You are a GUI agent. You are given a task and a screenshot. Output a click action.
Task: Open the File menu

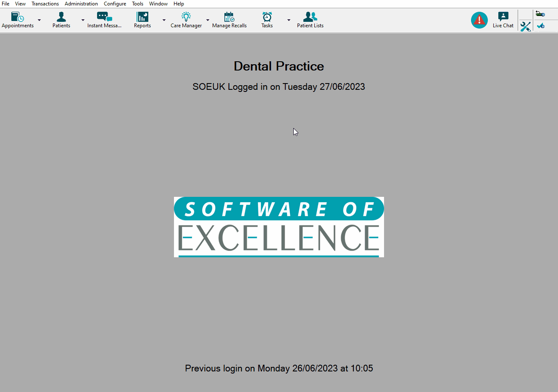[5, 4]
